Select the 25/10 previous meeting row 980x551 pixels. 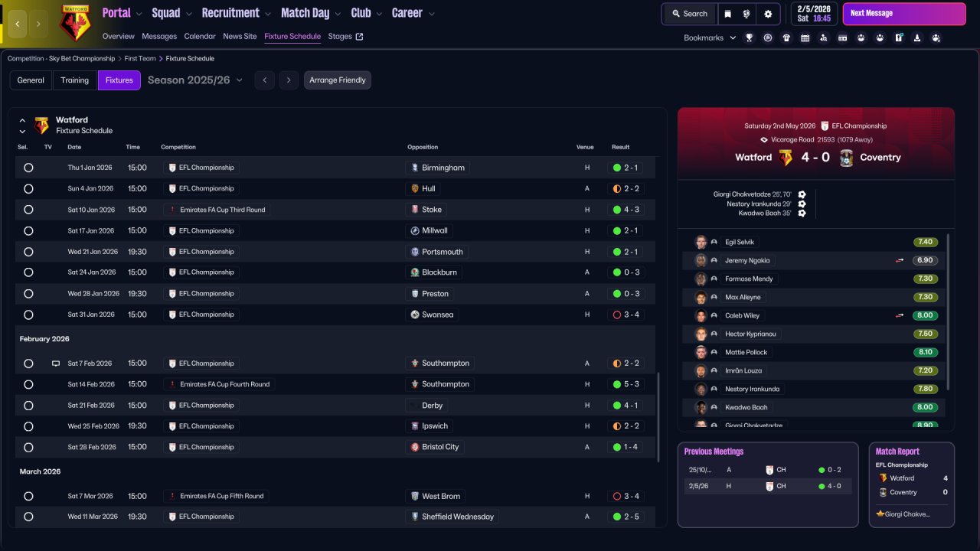tap(768, 470)
